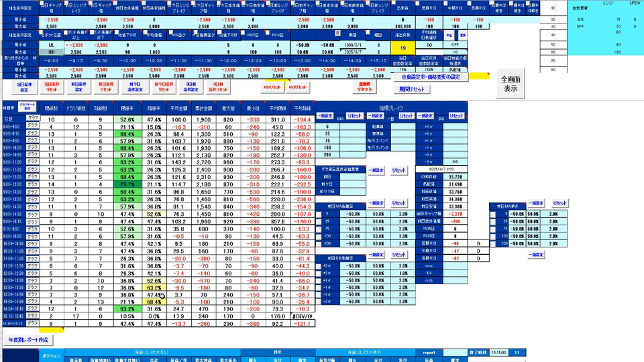Click the small 更新 button
Image resolution: width=644 pixels, height=362 pixels.
[x=462, y=36]
